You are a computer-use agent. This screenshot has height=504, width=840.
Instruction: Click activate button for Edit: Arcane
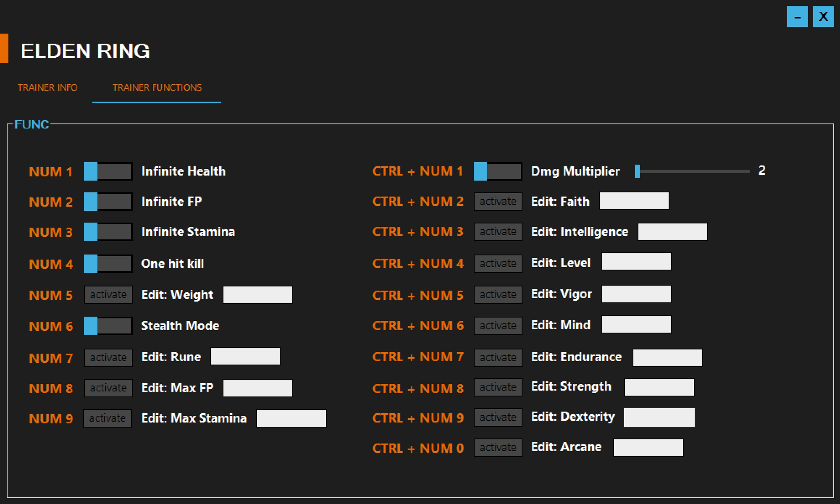tap(498, 448)
